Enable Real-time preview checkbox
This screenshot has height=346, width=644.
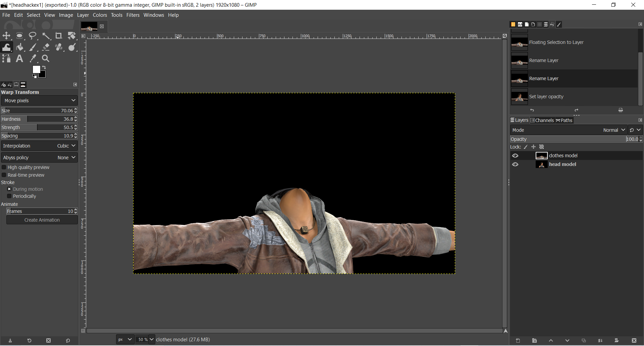(4, 175)
